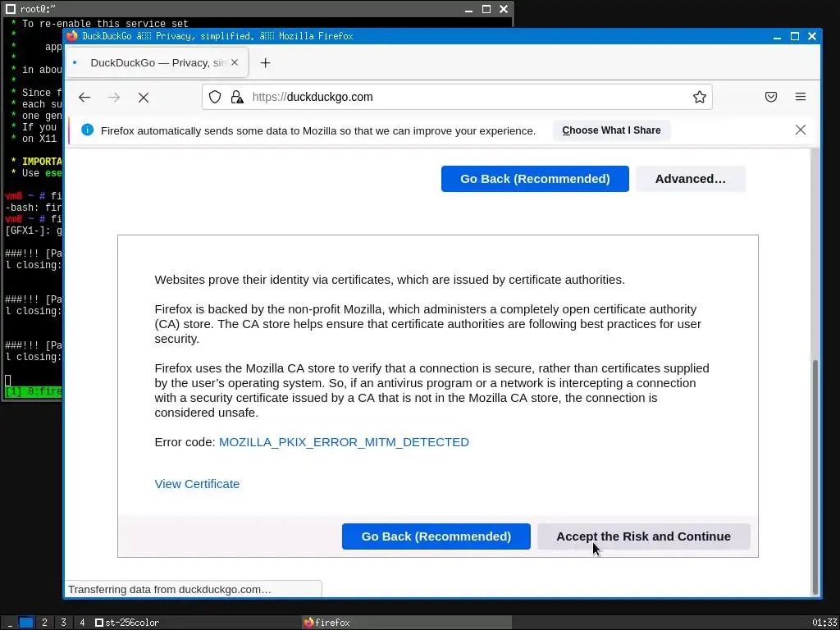Select the active blue workspace in the taskbar
This screenshot has height=630, width=840.
(26, 623)
